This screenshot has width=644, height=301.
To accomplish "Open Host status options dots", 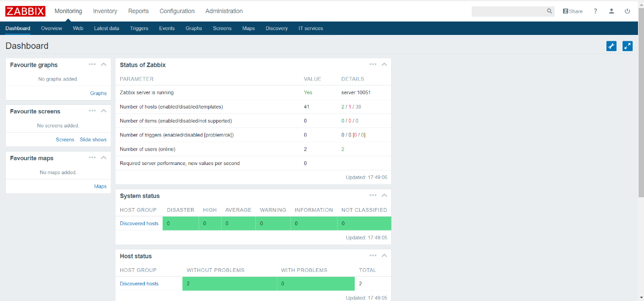I will [373, 256].
